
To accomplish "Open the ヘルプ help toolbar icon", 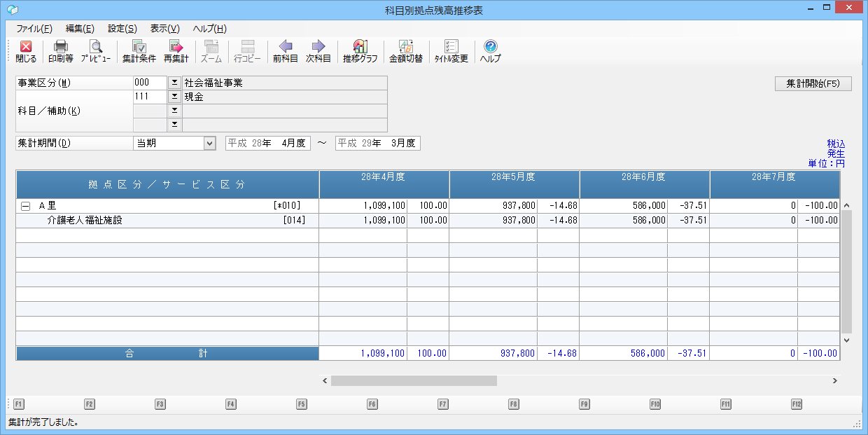I will point(490,51).
